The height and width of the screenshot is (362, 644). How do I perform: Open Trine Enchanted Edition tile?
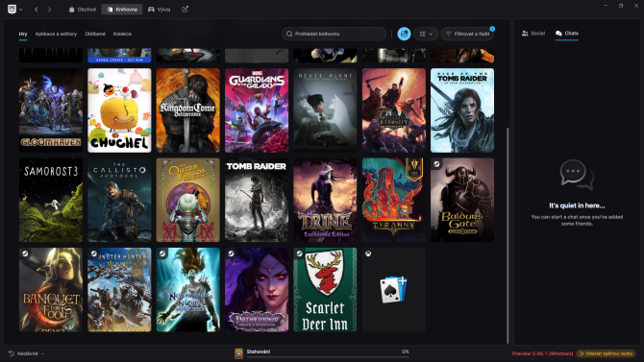click(x=325, y=200)
